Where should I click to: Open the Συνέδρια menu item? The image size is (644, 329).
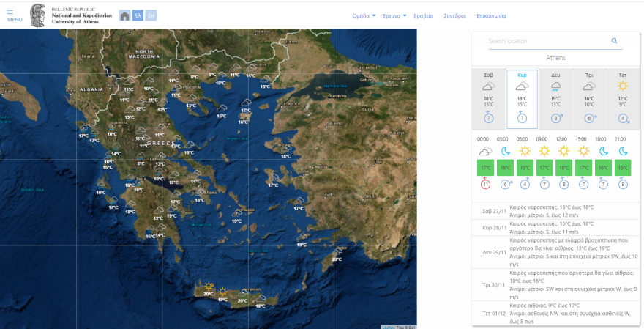(454, 15)
